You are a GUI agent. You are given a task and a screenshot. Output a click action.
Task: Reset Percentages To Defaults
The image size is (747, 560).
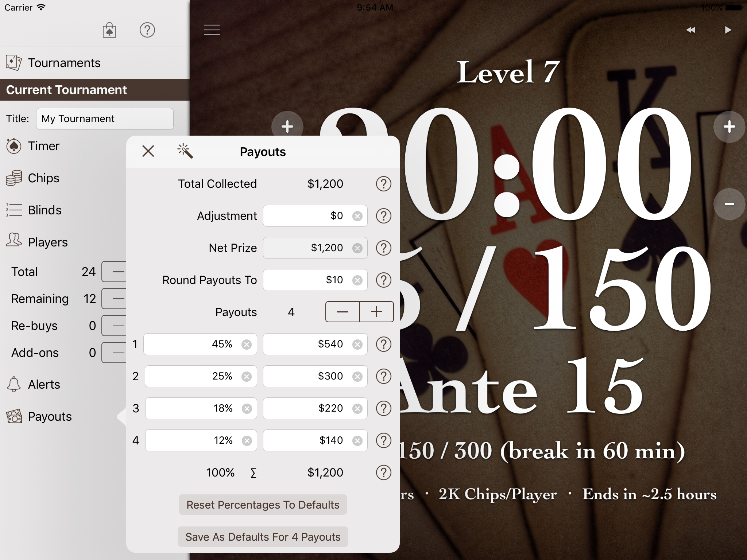pos(263,505)
